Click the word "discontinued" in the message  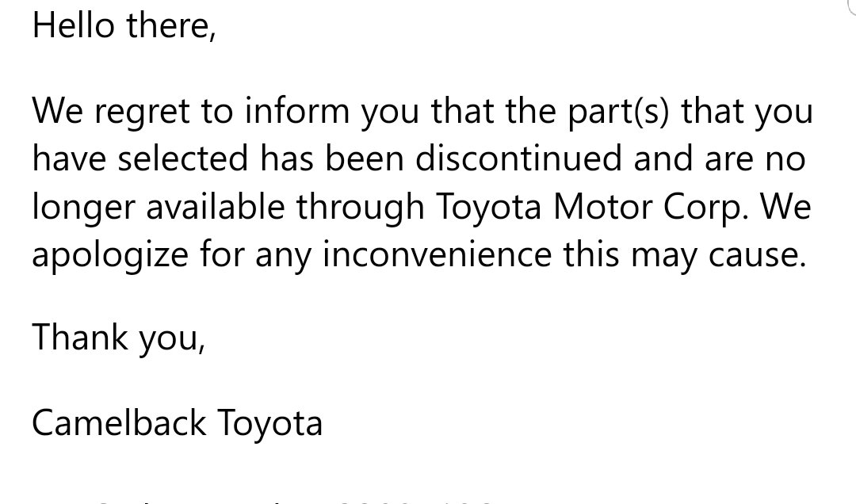(x=518, y=159)
